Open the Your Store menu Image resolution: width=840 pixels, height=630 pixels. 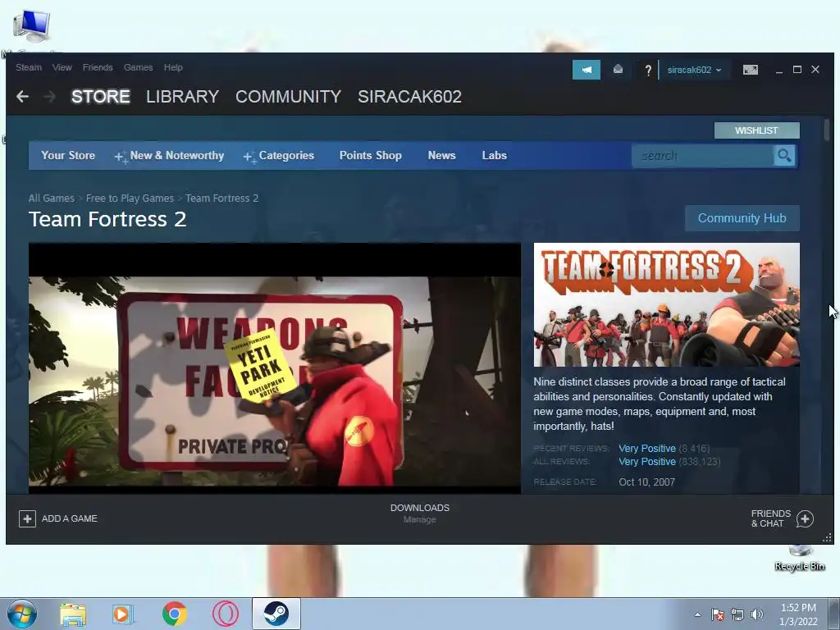click(68, 155)
